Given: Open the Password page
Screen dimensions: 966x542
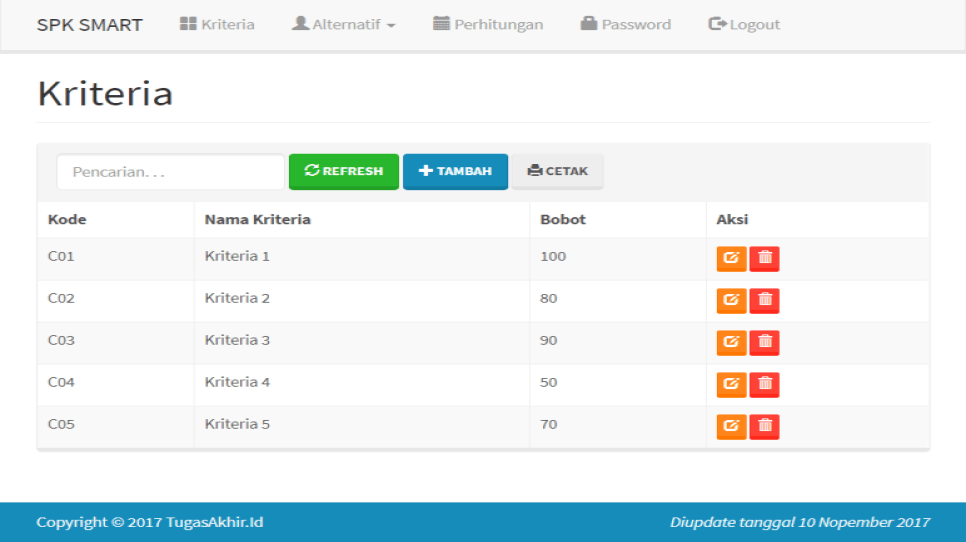Looking at the screenshot, I should click(626, 25).
